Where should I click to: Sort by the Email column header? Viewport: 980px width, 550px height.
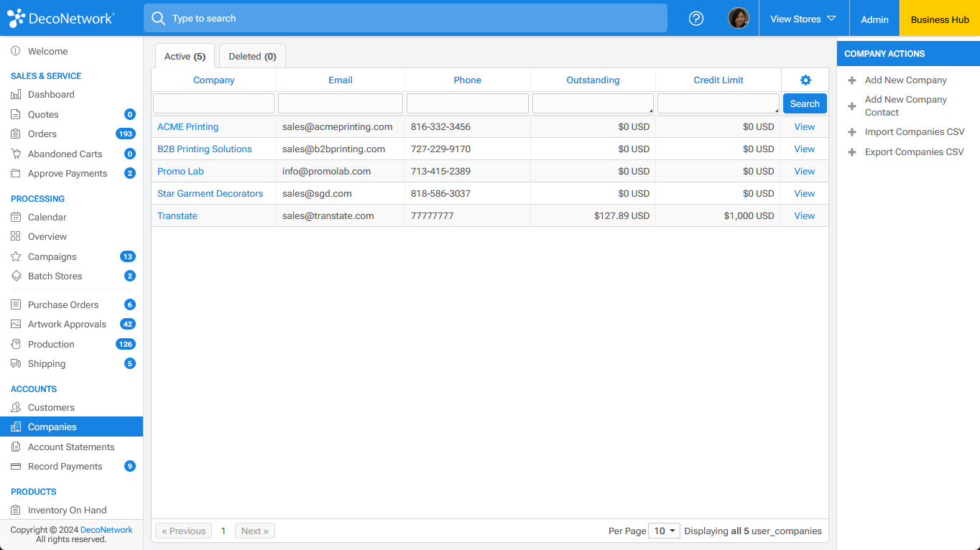pos(340,80)
